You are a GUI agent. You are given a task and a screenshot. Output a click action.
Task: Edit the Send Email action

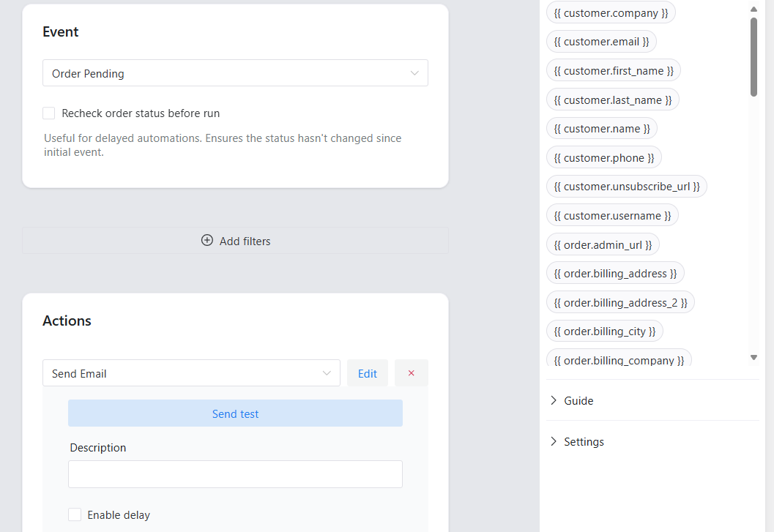368,373
